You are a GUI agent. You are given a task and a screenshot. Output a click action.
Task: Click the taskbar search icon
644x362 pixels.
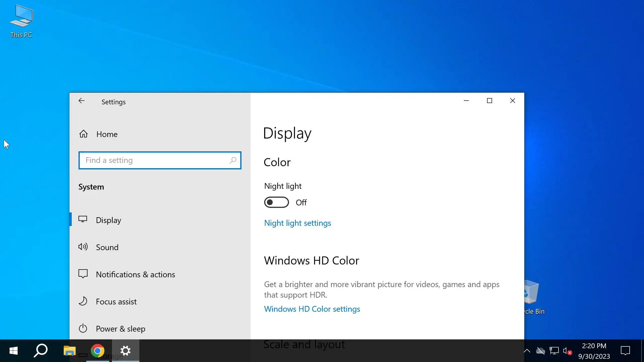[x=41, y=351]
